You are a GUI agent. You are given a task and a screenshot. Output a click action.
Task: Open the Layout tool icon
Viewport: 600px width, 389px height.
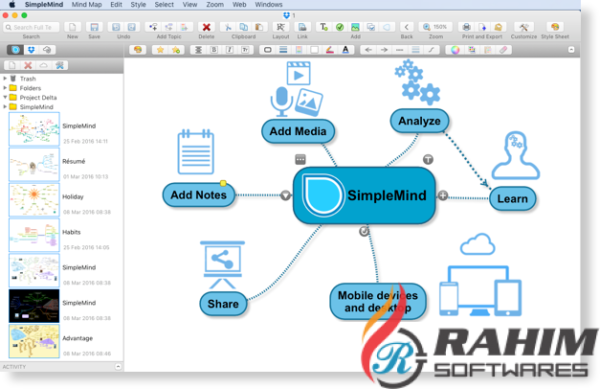(x=280, y=27)
